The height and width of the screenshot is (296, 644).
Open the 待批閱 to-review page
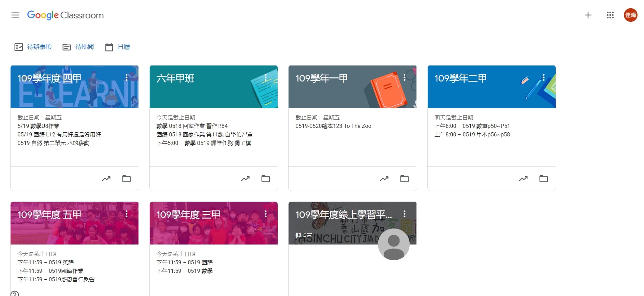(78, 47)
